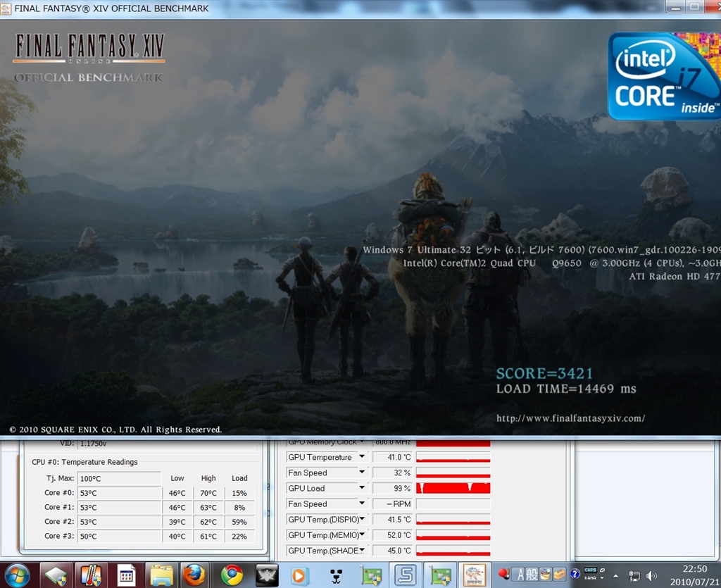721x588 pixels.
Task: Open the IME pad tools icon
Action: [546, 574]
